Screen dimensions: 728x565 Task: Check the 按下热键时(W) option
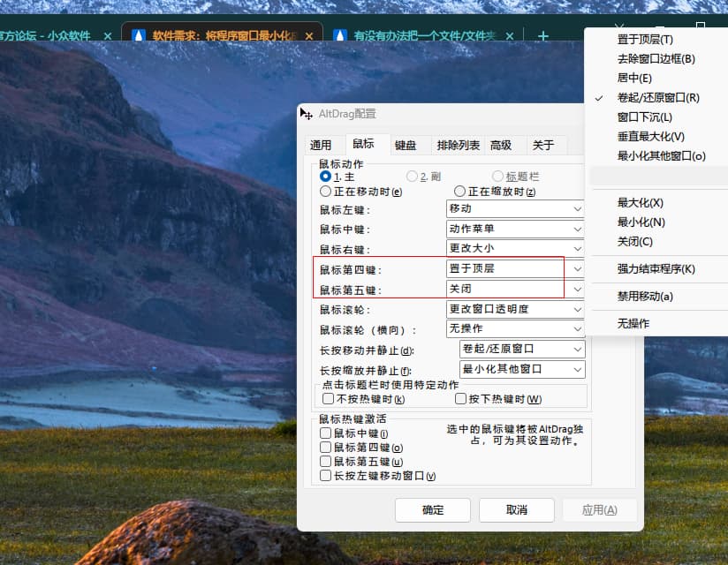[x=460, y=399]
